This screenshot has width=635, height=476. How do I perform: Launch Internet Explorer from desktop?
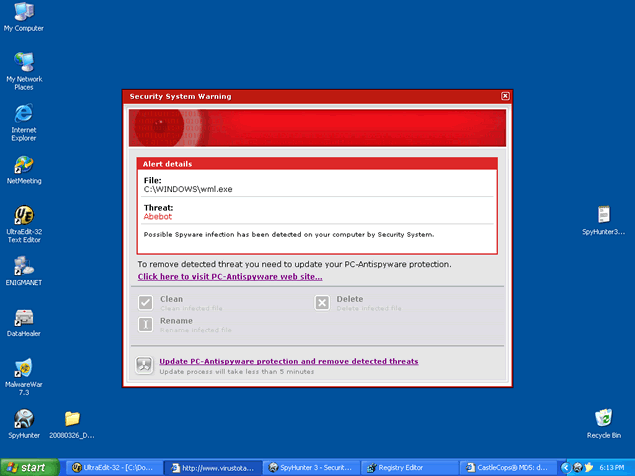point(23,114)
